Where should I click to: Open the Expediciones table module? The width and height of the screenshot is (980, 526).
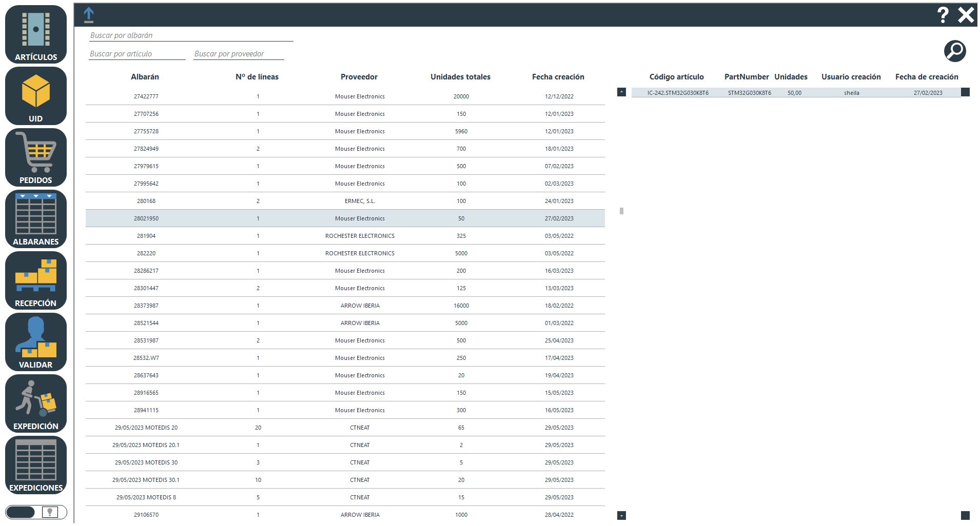pyautogui.click(x=36, y=465)
